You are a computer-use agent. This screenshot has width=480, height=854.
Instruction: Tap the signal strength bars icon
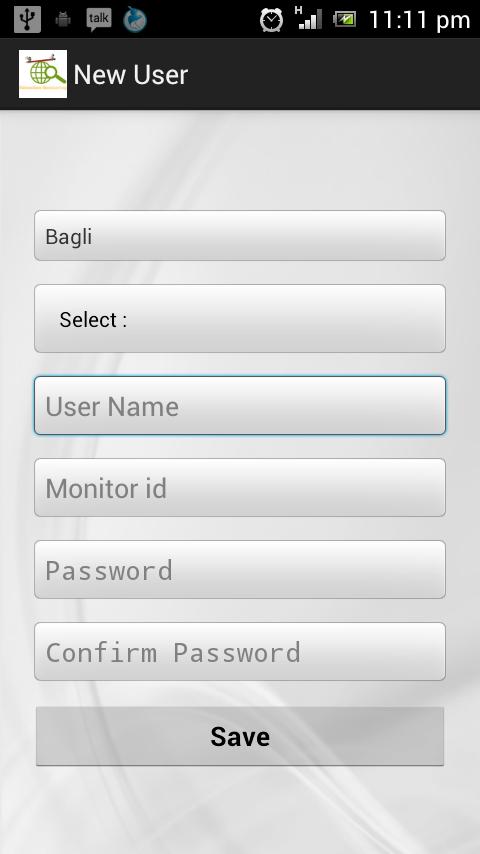pos(311,22)
